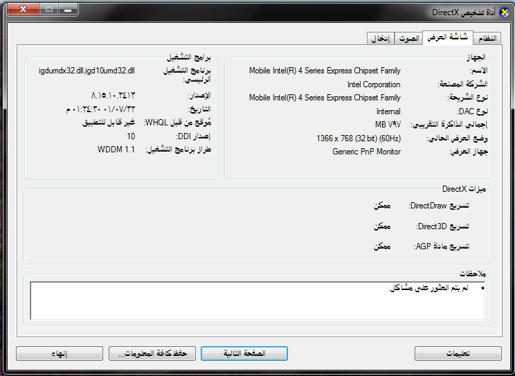Click the الشركة المصنعة field label

click(463, 84)
